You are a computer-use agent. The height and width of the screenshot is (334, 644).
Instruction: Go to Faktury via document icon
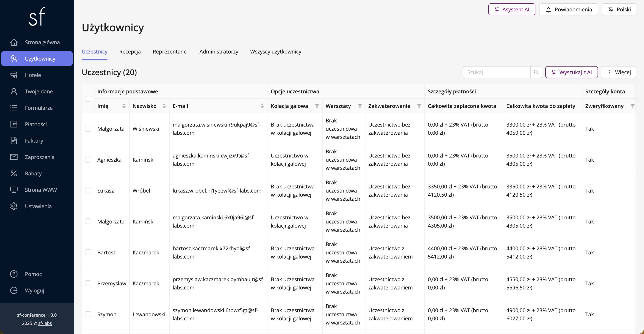point(14,141)
